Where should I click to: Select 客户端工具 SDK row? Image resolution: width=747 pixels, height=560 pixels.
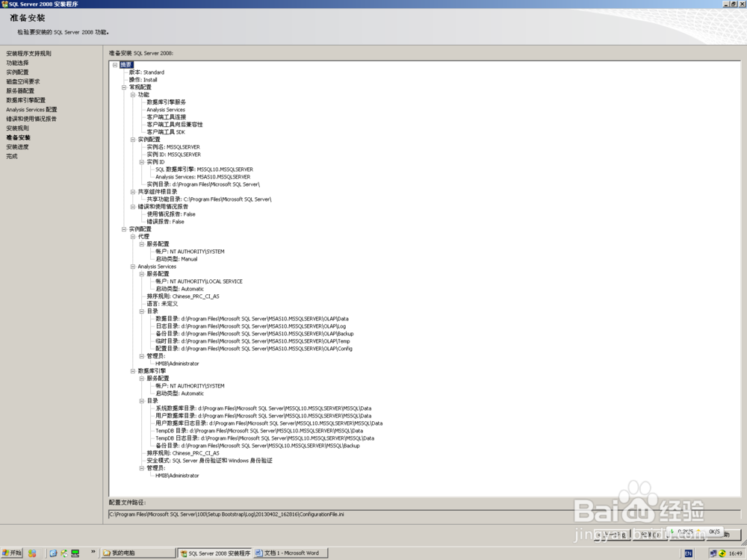(166, 132)
